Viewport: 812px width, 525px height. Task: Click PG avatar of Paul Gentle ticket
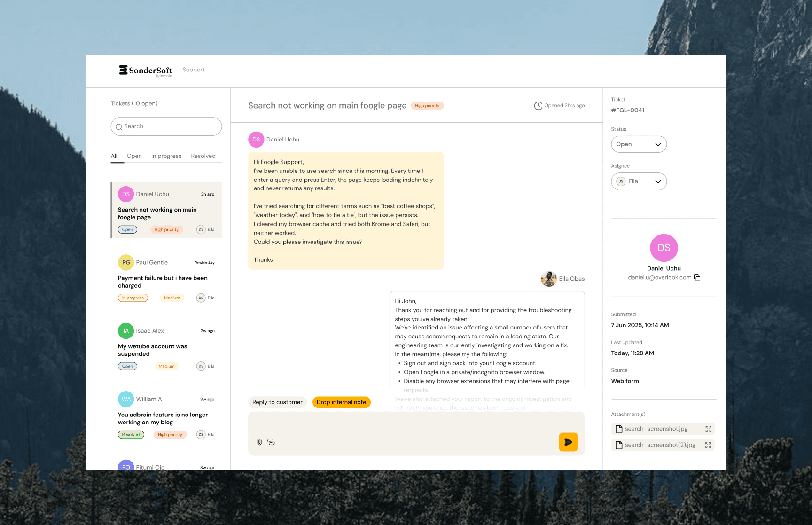(126, 262)
